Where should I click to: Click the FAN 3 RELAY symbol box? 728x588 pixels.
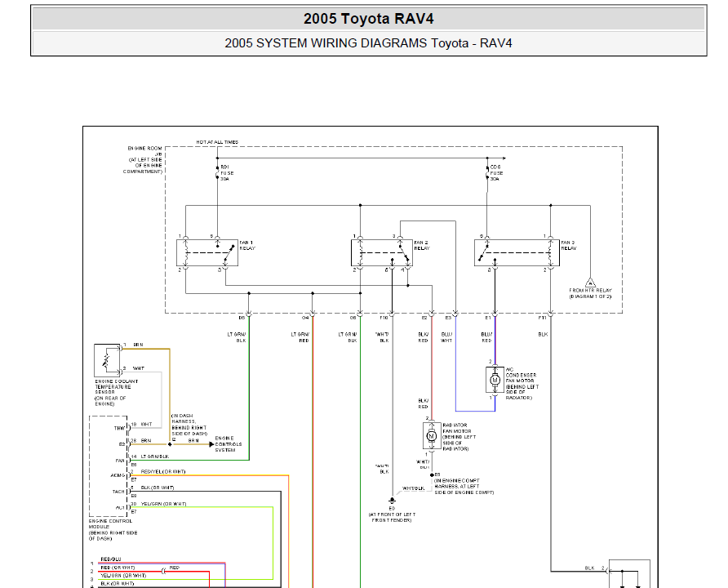coord(517,252)
